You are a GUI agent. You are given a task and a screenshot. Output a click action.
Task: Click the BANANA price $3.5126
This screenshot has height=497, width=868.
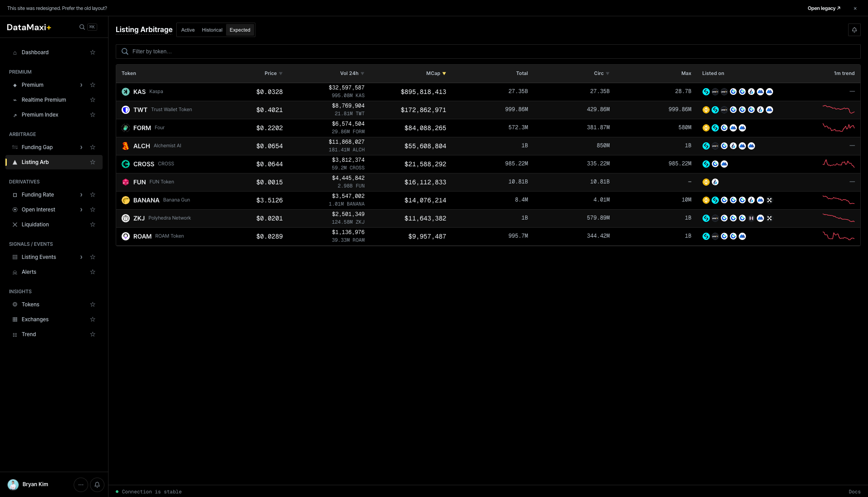[269, 200]
